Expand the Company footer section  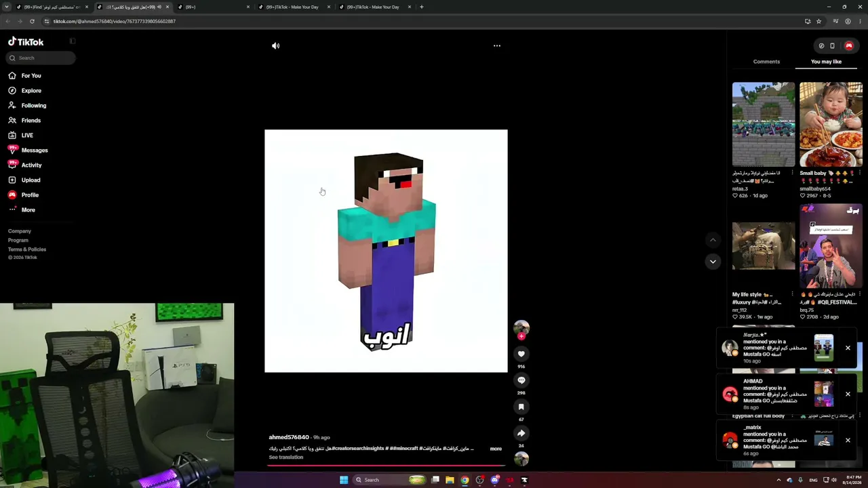[x=20, y=231]
